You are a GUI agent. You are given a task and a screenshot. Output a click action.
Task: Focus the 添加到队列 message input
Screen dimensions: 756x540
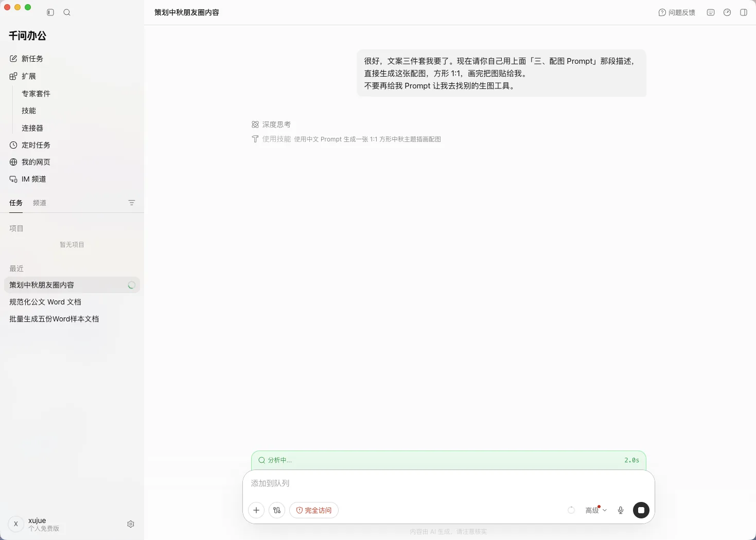click(449, 483)
